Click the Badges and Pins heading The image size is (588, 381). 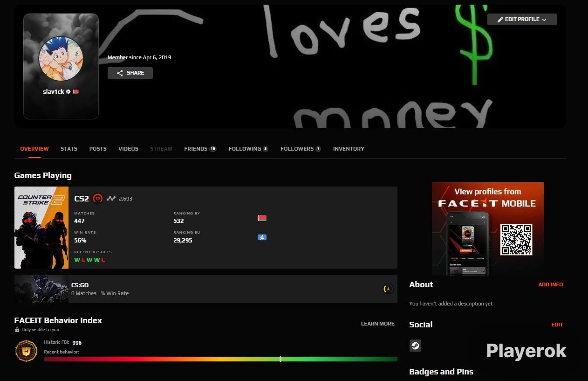(441, 372)
